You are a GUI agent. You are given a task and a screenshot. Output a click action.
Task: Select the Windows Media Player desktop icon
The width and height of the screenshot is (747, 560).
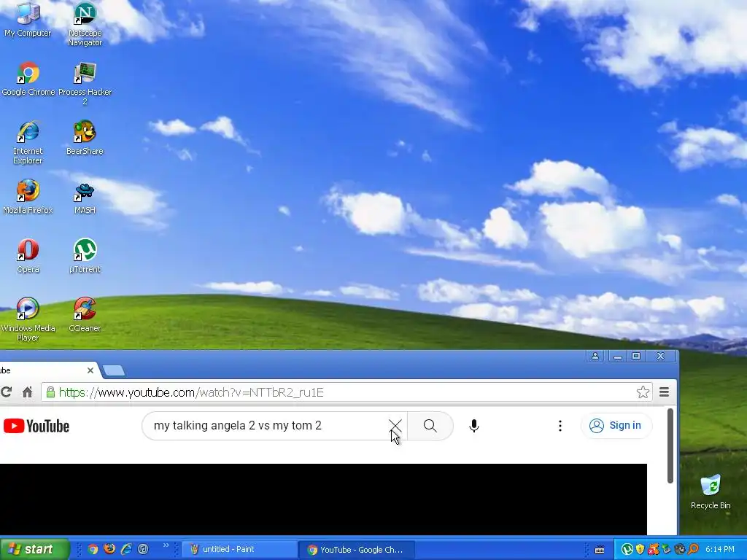pos(28,319)
